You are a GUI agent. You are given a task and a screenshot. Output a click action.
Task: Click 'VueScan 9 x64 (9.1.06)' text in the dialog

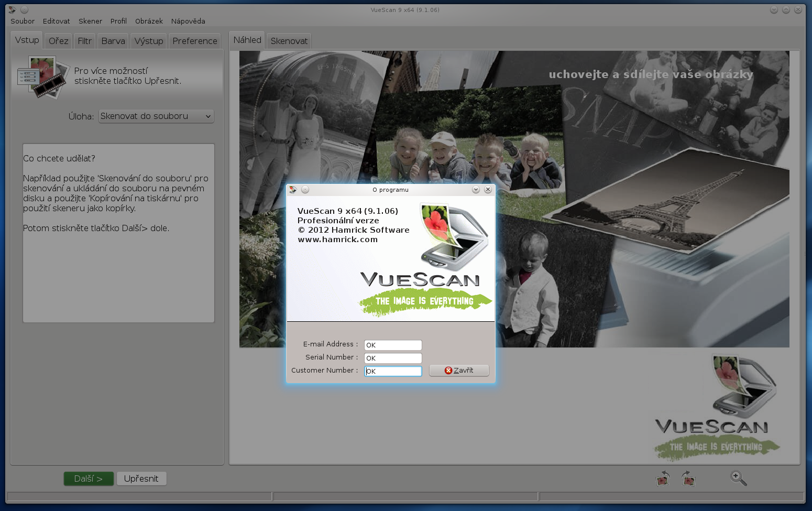[x=348, y=211]
